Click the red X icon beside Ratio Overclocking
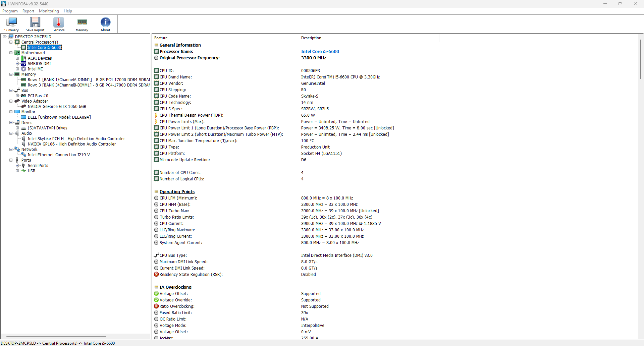644x346 pixels. [x=156, y=306]
